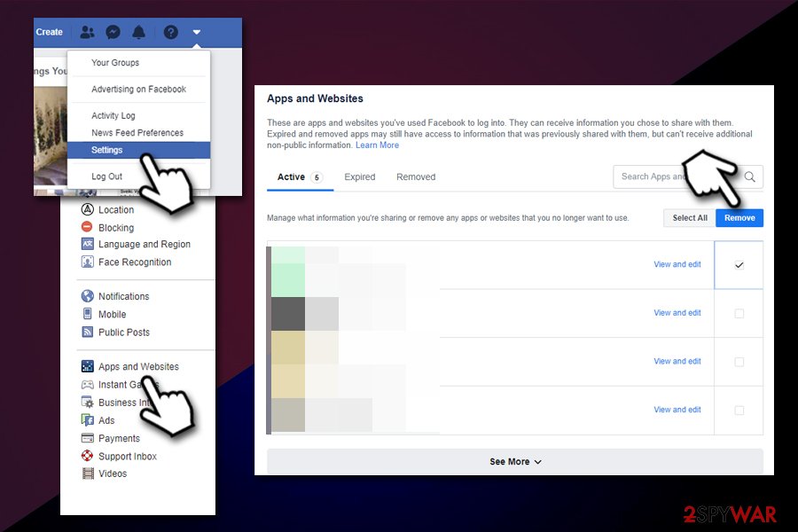Click the Create button in the top bar
The height and width of the screenshot is (532, 798).
(49, 32)
